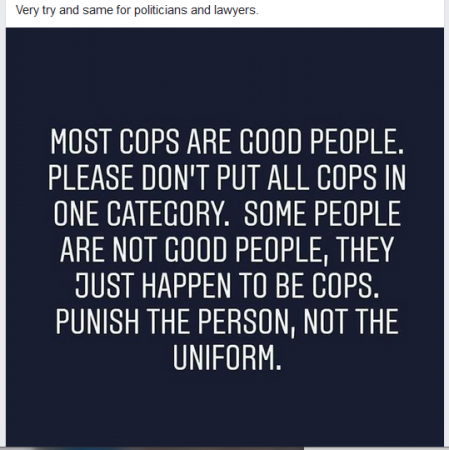Click the word 'UNIFORM.' in the image
The height and width of the screenshot is (450, 449).
[227, 357]
